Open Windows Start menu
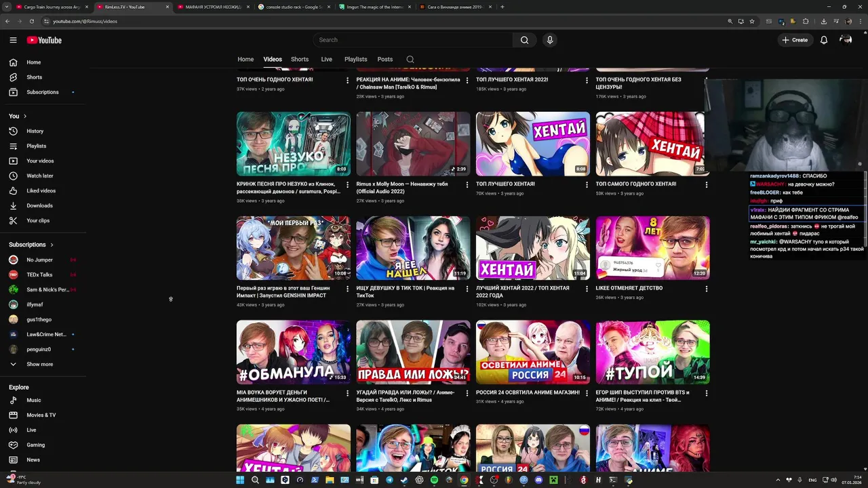Viewport: 868px width, 488px height. point(240,480)
